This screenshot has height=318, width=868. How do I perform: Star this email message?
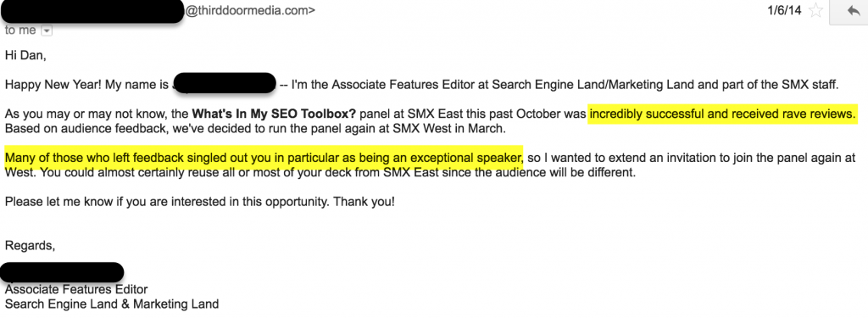point(815,10)
